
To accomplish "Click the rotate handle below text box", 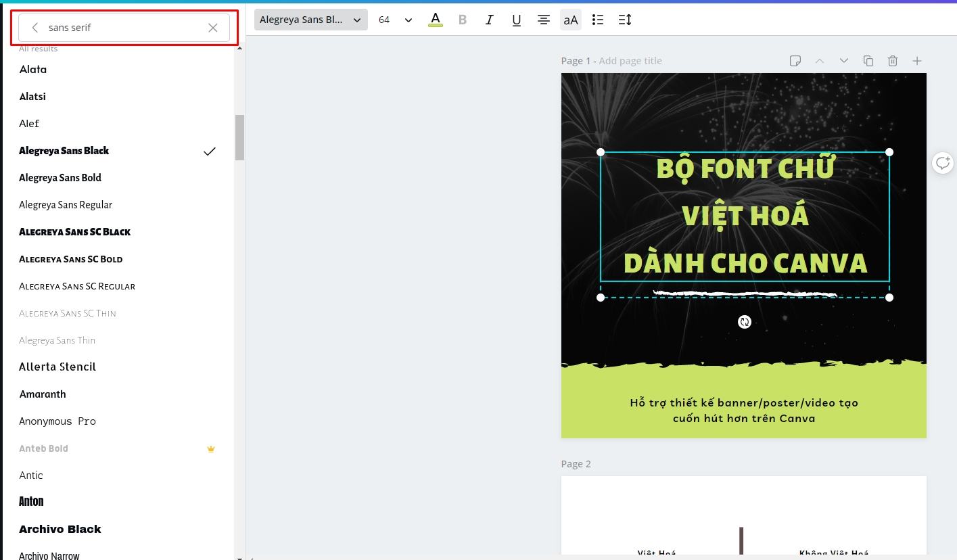I will click(745, 322).
